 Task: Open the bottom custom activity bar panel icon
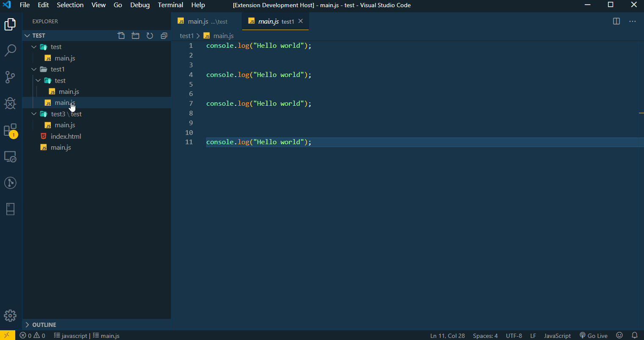[10, 209]
